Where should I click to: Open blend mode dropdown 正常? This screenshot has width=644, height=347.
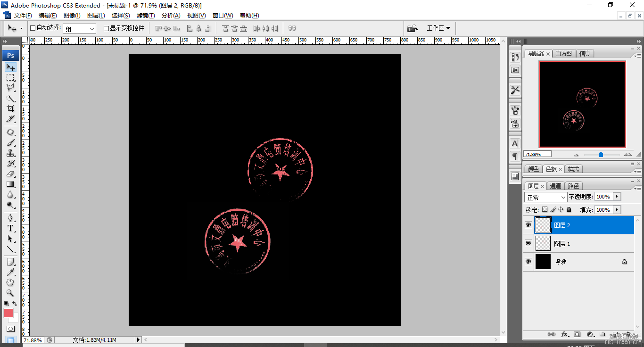[546, 197]
